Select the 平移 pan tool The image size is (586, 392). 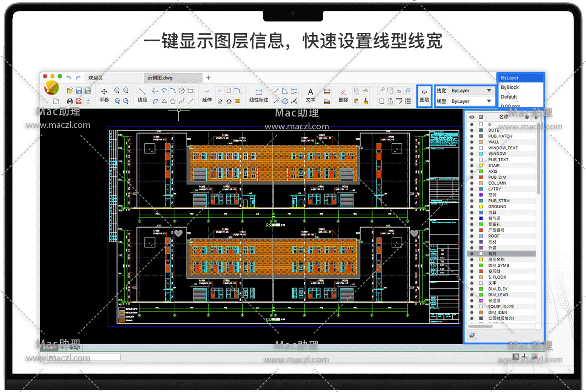pos(104,95)
